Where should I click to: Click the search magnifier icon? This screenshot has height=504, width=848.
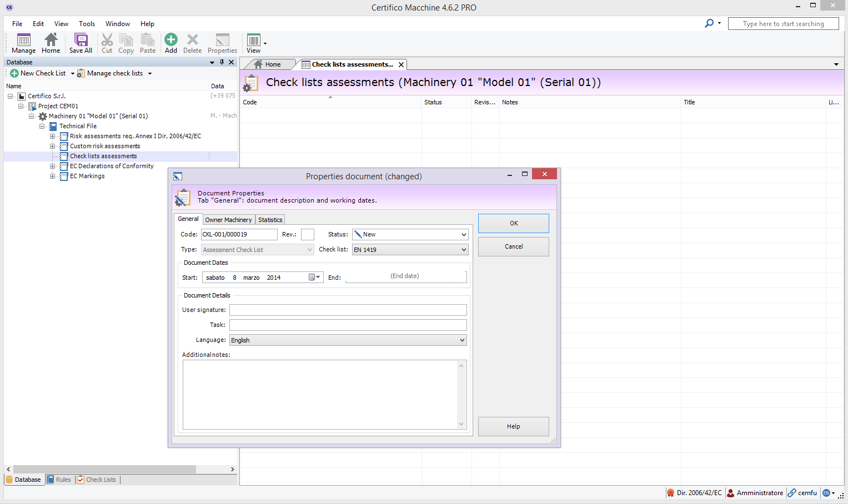pyautogui.click(x=709, y=23)
